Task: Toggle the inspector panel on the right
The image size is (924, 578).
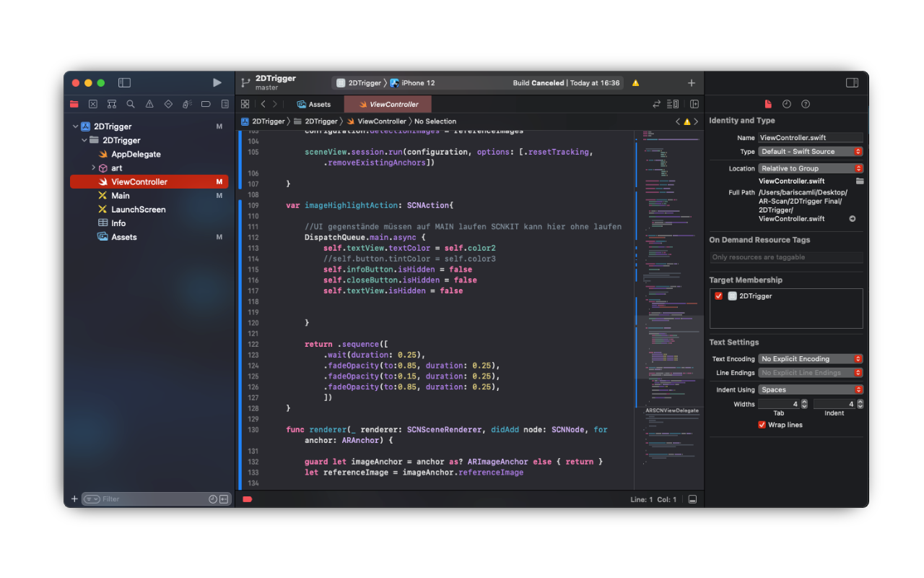Action: coord(852,83)
